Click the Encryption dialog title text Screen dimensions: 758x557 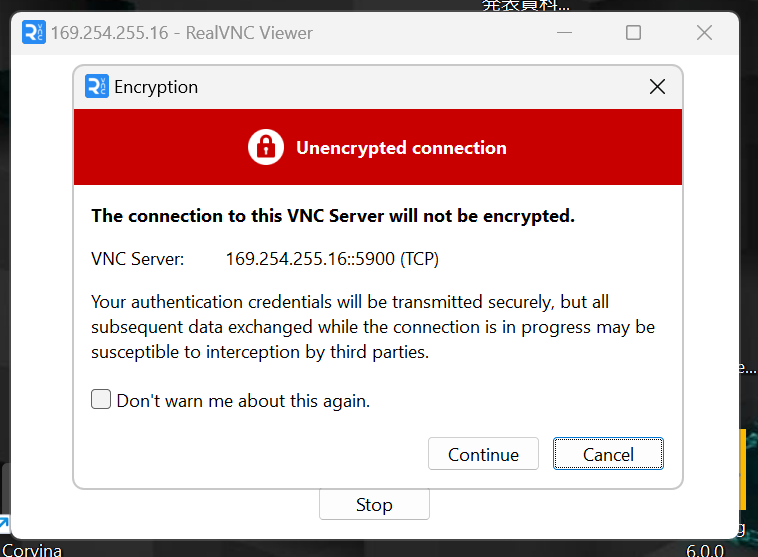156,87
